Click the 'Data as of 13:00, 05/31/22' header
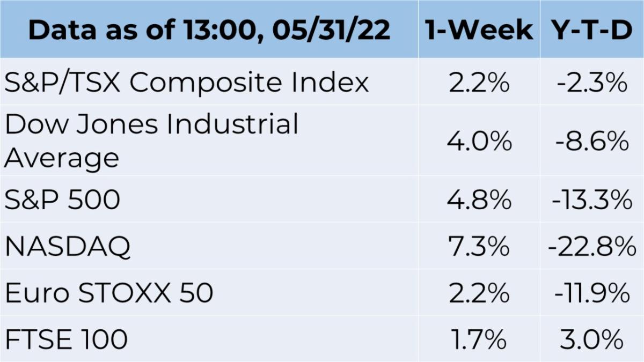This screenshot has height=362, width=644. coord(209,31)
